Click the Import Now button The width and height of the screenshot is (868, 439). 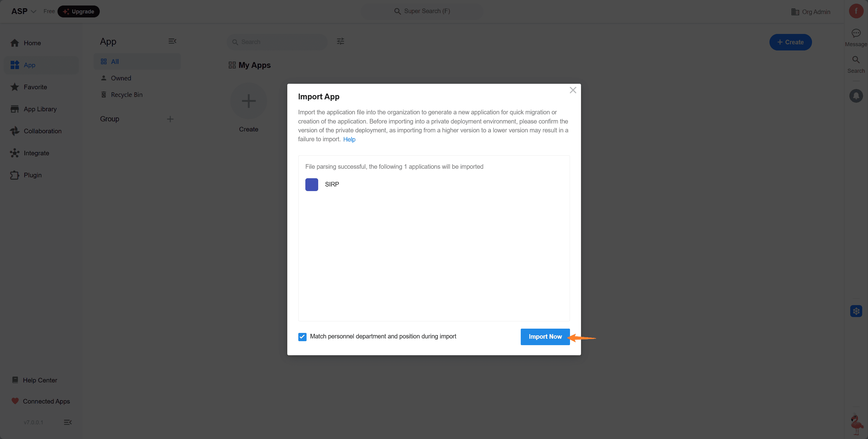point(545,337)
